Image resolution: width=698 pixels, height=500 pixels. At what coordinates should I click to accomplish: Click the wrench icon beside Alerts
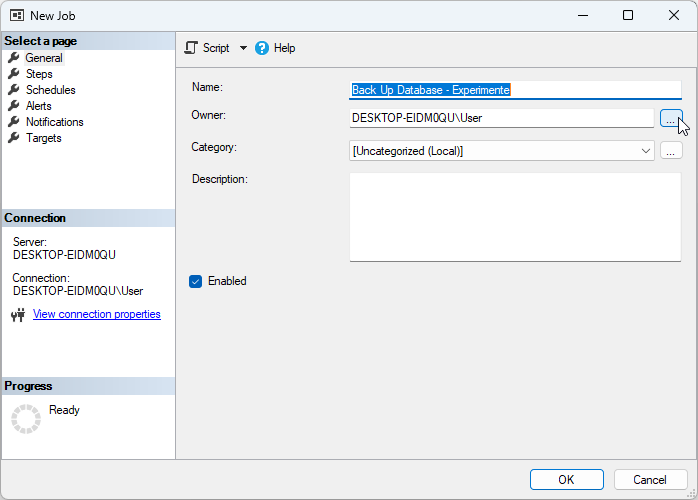(x=14, y=106)
